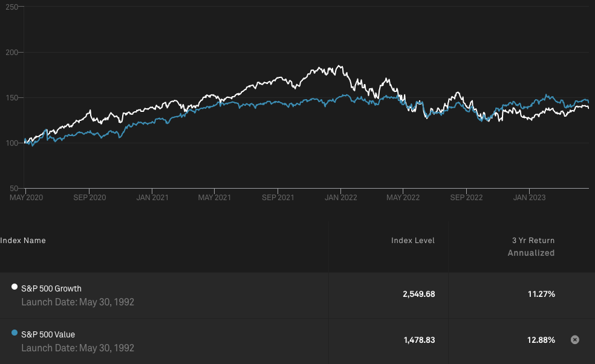595x364 pixels.
Task: Open the S&P 500 Growth index name
Action: 51,288
